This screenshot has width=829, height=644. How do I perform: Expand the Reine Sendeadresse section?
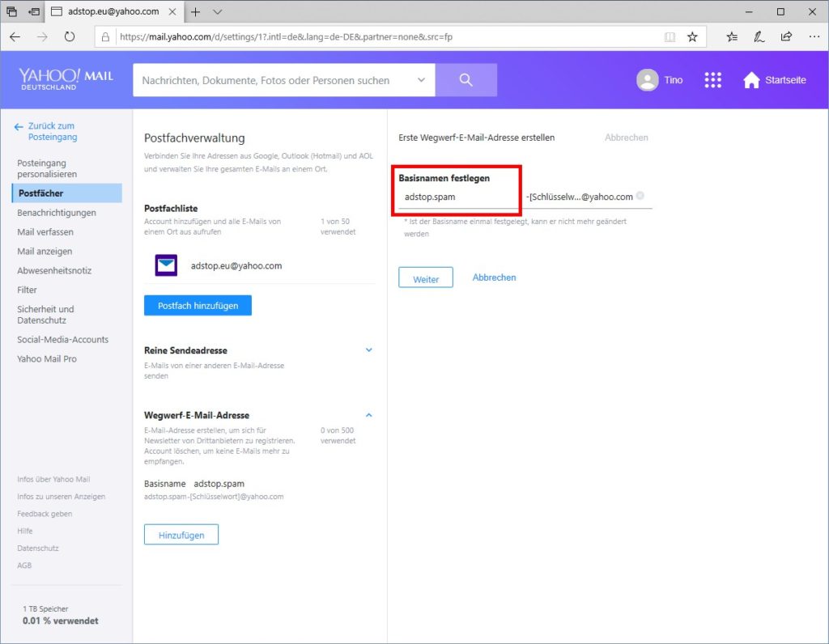(369, 350)
